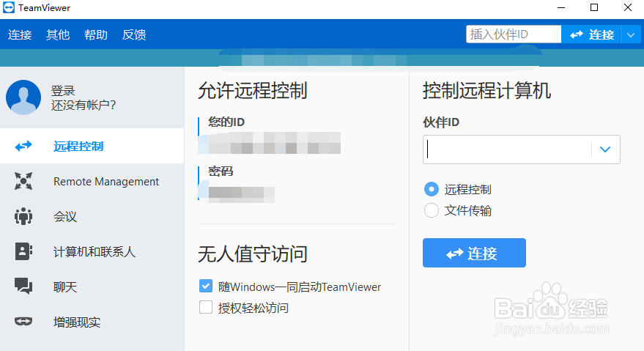Click the chat (聊天) bubble icon

click(x=24, y=287)
